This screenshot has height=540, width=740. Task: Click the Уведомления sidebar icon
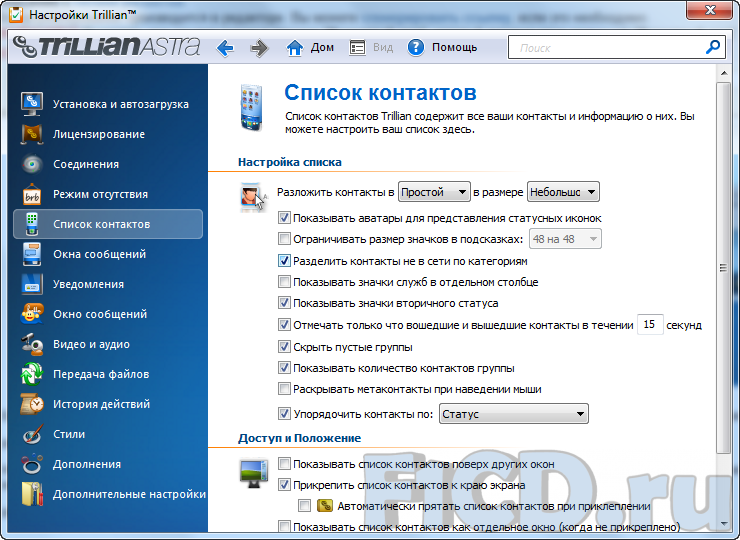pos(32,284)
